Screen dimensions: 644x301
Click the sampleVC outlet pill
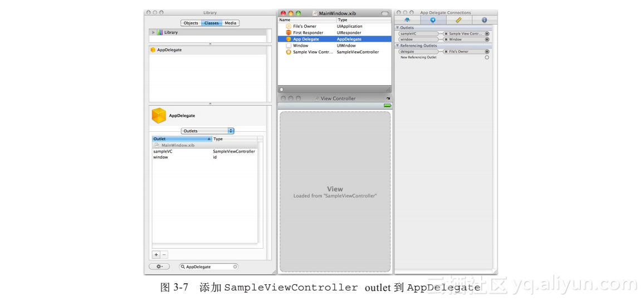418,33
